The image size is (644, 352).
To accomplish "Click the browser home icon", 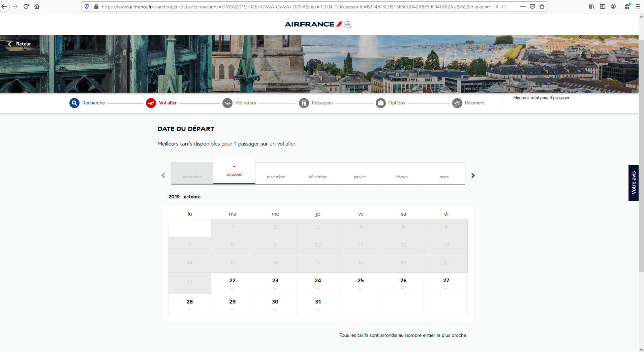I will tap(37, 6).
